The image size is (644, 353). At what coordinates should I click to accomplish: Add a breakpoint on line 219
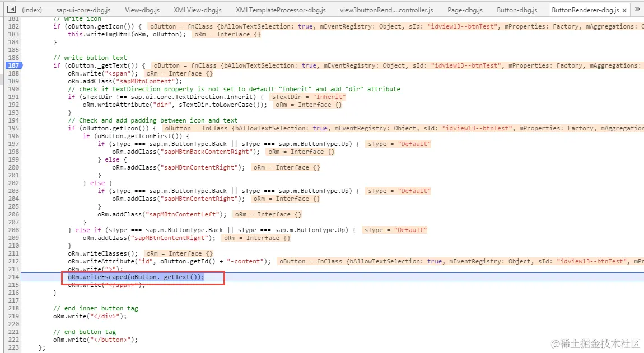coord(13,317)
